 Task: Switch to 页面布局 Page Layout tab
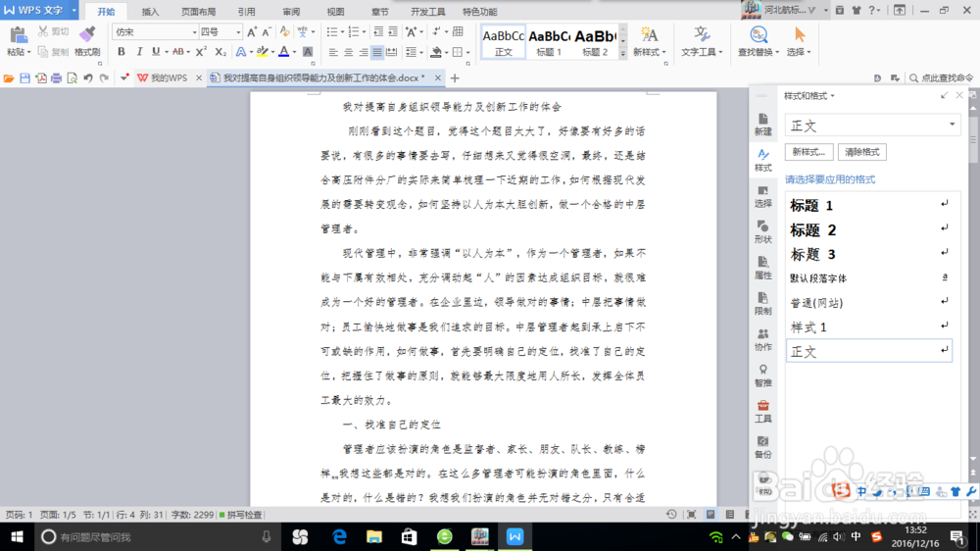click(x=198, y=11)
